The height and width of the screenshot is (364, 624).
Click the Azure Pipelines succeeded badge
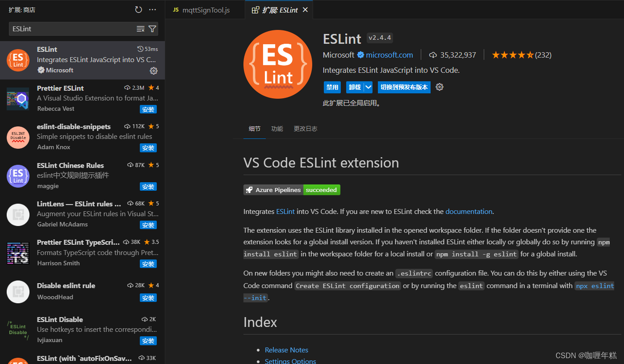click(x=291, y=190)
